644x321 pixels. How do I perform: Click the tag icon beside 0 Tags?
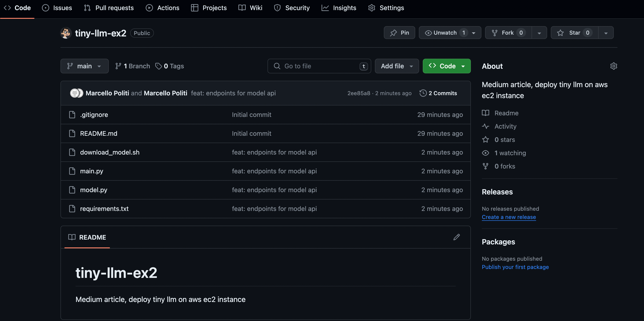[158, 66]
